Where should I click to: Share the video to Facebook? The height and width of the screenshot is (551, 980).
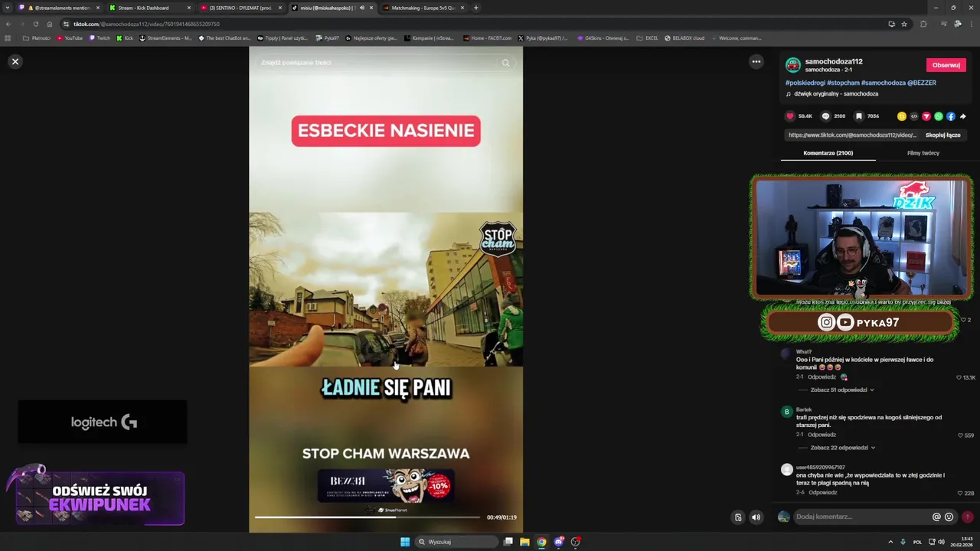951,116
